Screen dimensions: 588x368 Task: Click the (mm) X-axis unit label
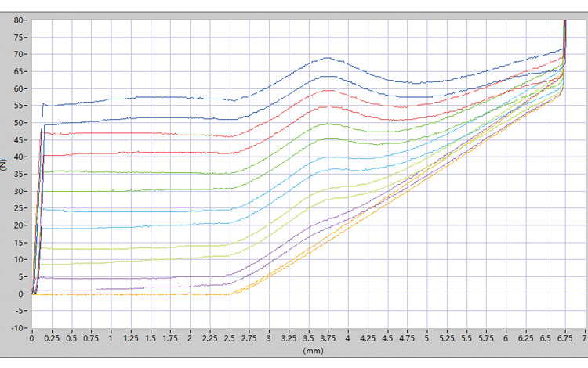pyautogui.click(x=313, y=351)
